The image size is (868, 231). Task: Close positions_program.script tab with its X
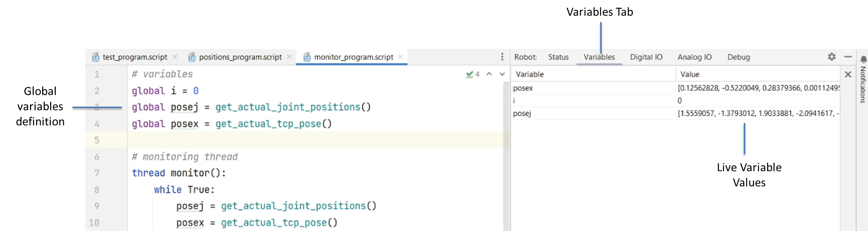tap(289, 57)
